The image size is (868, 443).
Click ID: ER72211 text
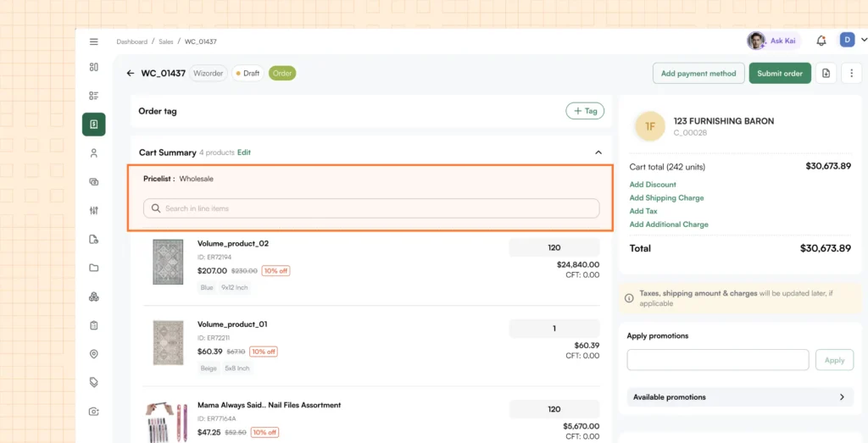(214, 337)
